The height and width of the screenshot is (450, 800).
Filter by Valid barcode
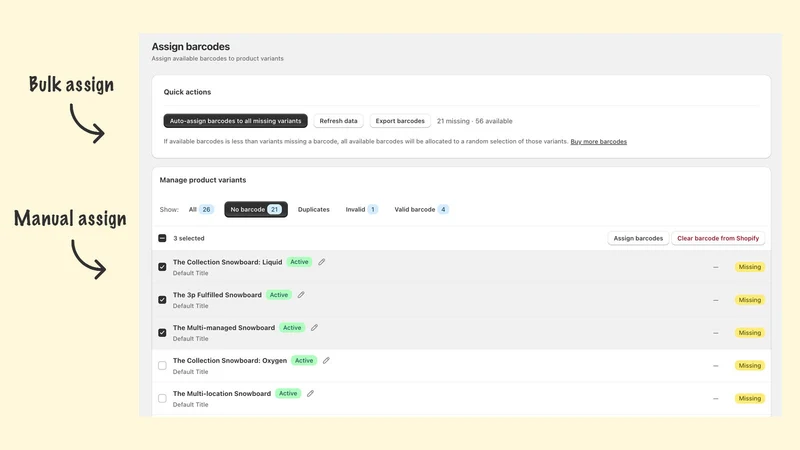pyautogui.click(x=421, y=209)
